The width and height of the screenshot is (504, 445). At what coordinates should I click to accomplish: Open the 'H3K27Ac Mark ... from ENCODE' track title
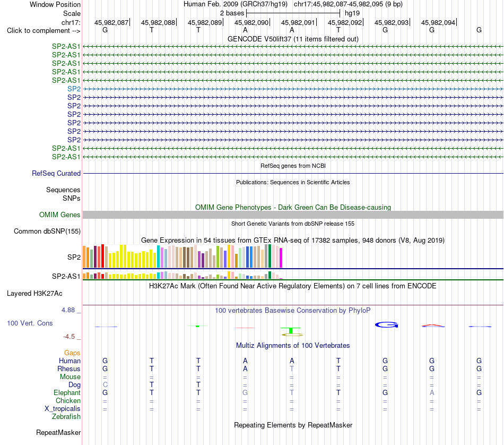293,286
